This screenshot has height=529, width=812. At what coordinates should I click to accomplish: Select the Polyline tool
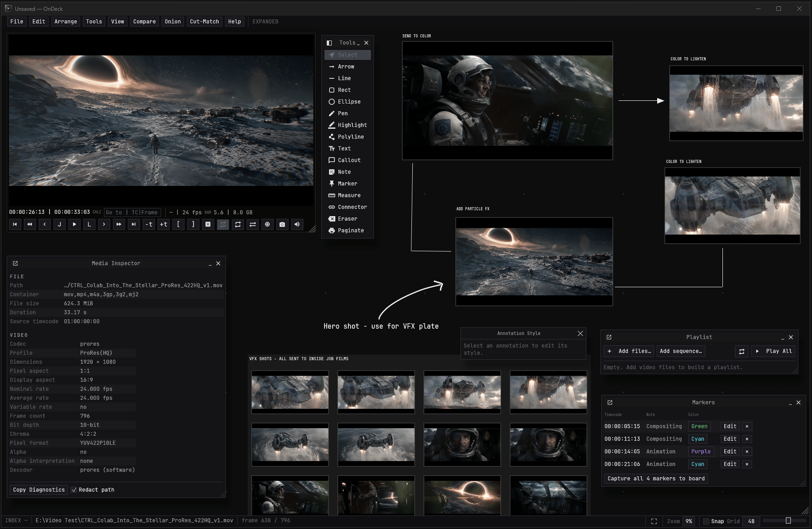click(x=347, y=137)
